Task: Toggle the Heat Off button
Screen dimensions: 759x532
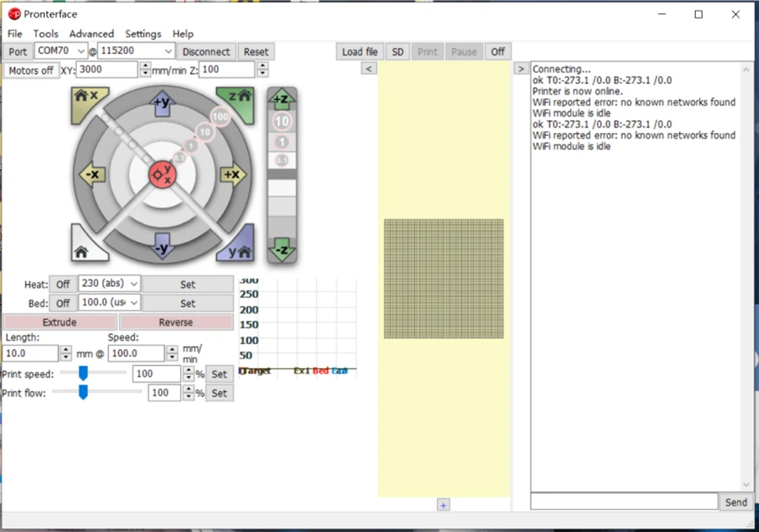Action: point(63,285)
